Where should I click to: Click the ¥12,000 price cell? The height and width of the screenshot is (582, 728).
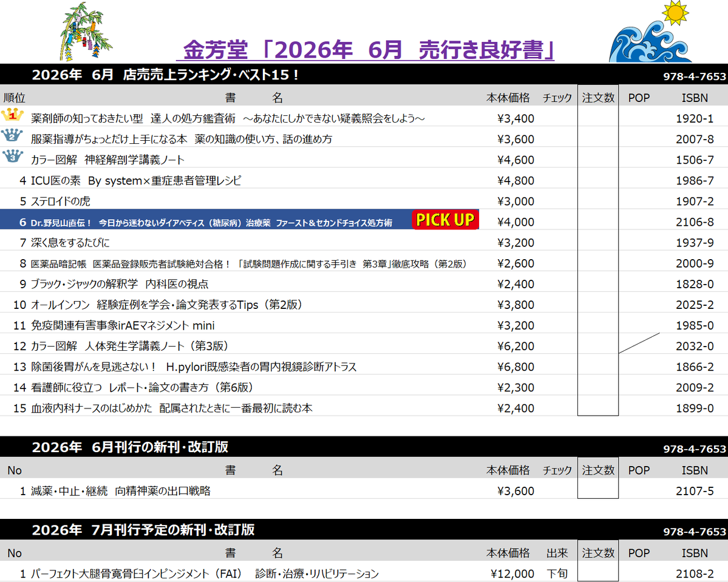(x=512, y=574)
